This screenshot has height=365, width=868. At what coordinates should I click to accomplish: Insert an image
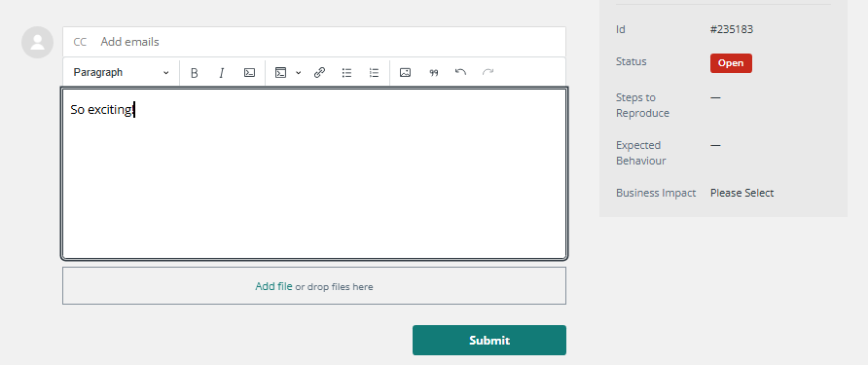click(405, 73)
